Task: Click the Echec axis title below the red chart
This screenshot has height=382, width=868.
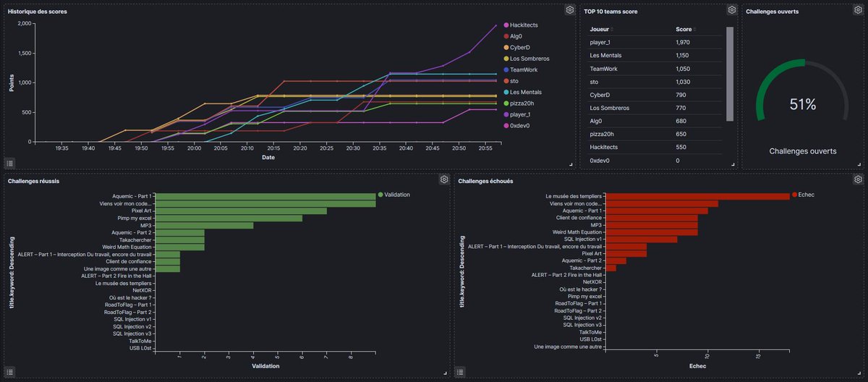Action: pyautogui.click(x=697, y=366)
